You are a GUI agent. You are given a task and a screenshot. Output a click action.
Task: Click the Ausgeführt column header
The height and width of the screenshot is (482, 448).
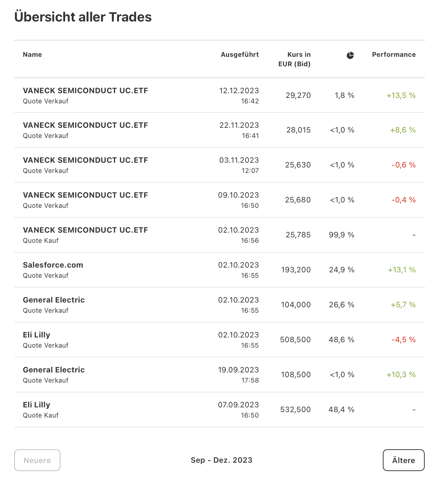(x=240, y=55)
